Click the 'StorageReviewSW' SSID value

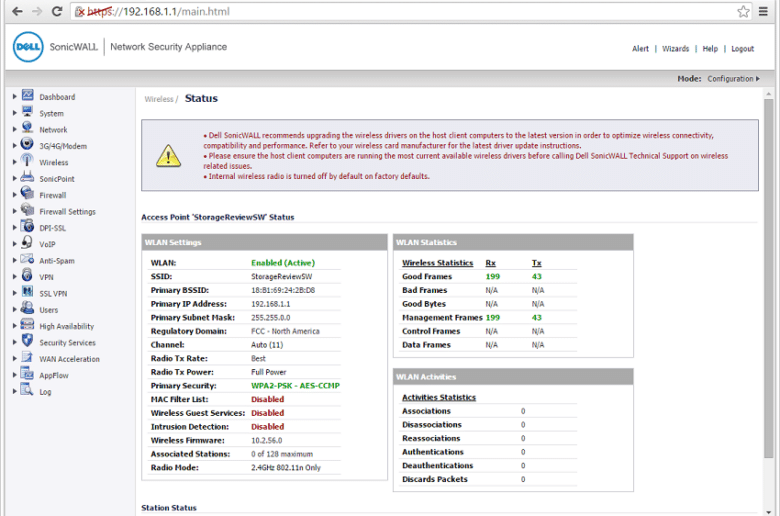click(282, 277)
